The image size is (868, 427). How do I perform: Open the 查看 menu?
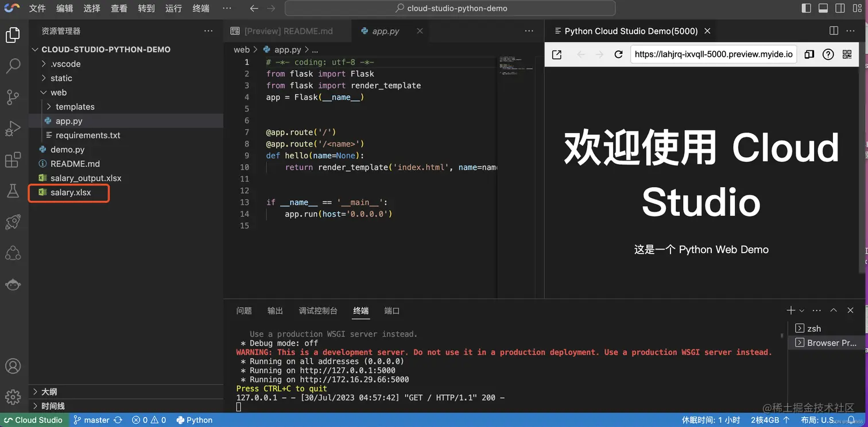119,8
